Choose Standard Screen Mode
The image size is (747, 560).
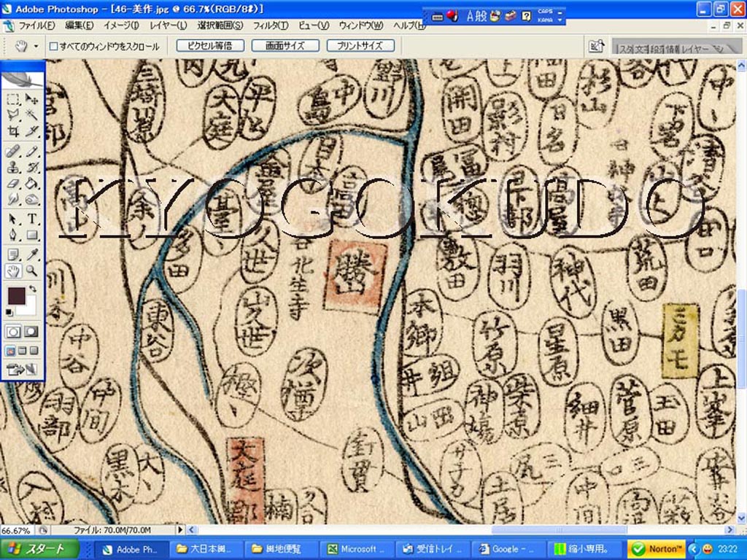[x=10, y=351]
